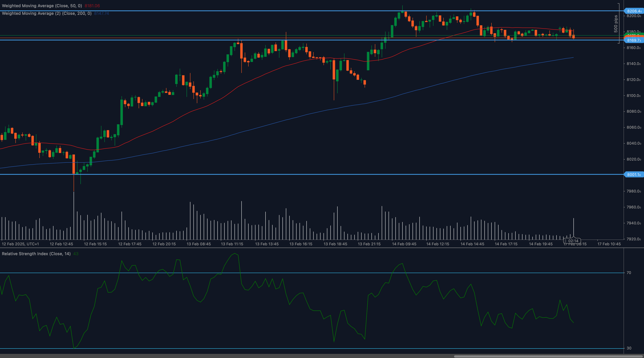644x358 pixels.
Task: Click the 14 Feb 12:15 time label
Action: point(437,244)
